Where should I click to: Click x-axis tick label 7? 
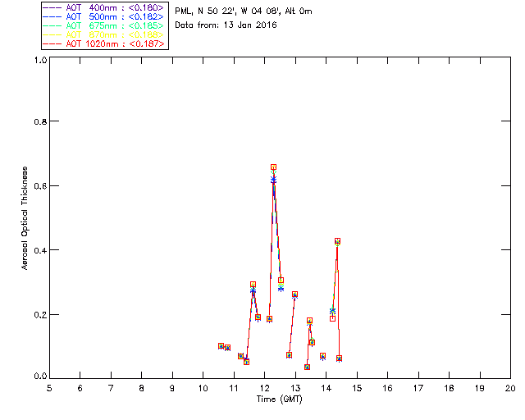pyautogui.click(x=111, y=388)
